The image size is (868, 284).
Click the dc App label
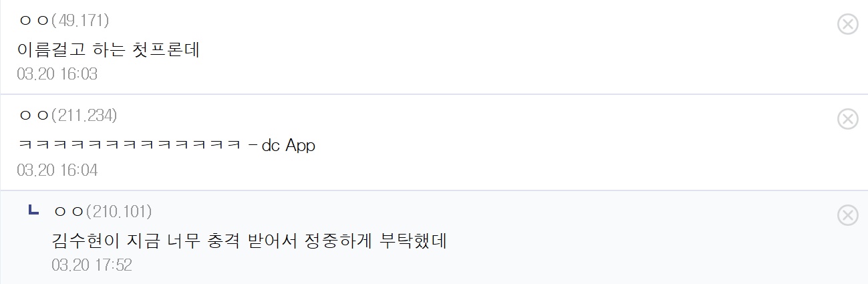click(288, 146)
